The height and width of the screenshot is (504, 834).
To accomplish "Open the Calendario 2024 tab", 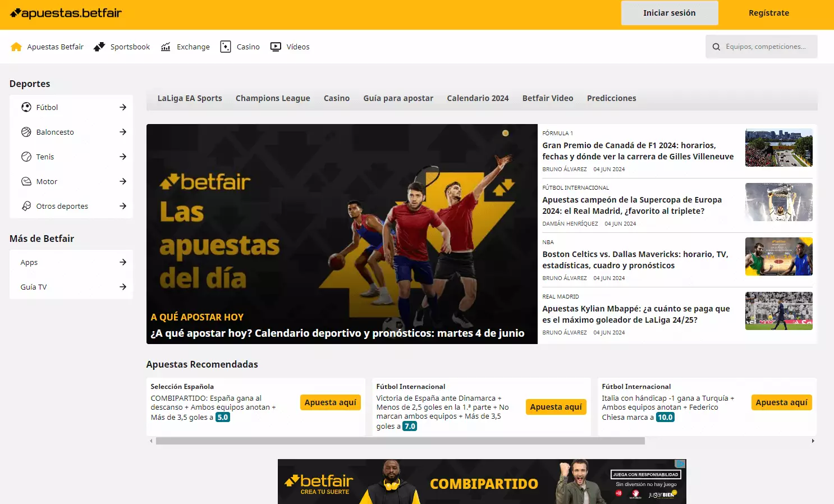I will (x=478, y=98).
